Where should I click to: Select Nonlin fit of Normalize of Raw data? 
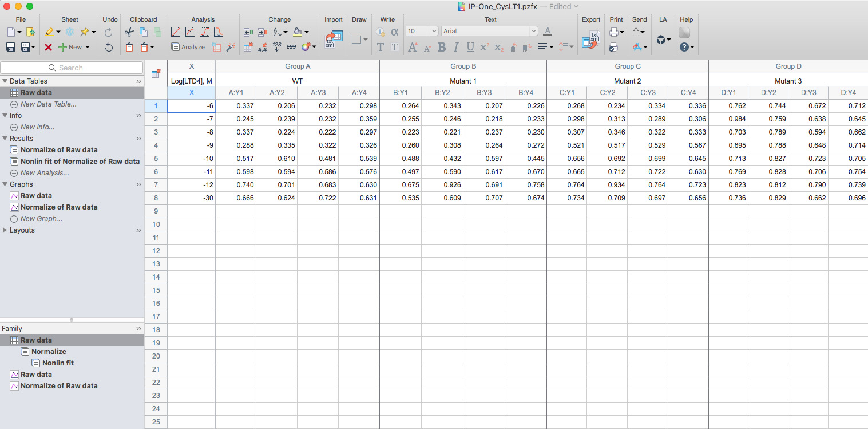[x=80, y=162]
